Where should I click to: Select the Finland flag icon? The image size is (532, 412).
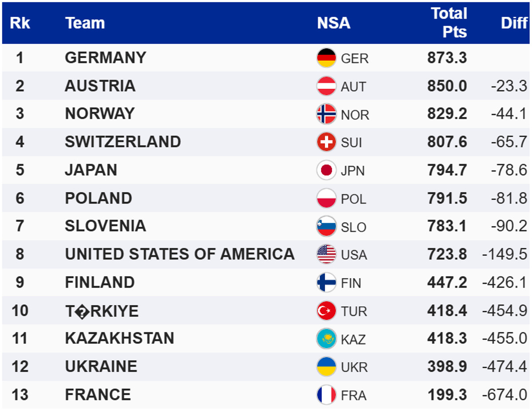(x=326, y=283)
